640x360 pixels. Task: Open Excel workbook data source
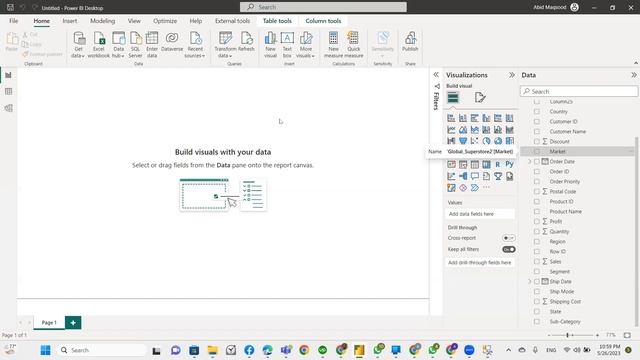pyautogui.click(x=99, y=45)
